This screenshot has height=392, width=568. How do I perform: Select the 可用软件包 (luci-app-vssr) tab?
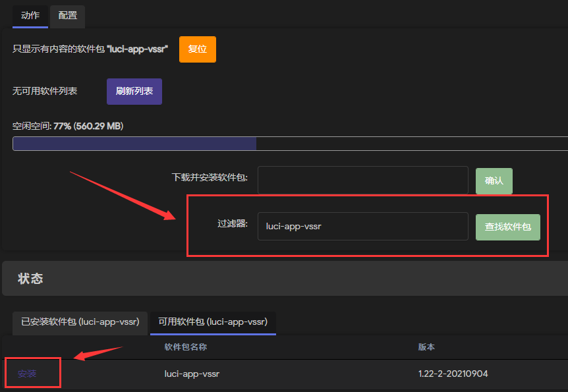pos(213,322)
